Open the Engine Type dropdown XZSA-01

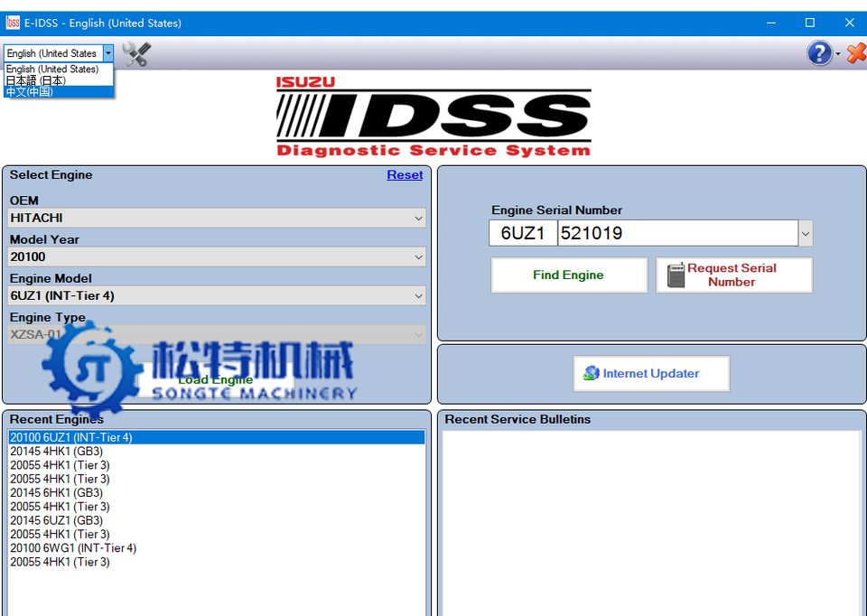click(217, 334)
